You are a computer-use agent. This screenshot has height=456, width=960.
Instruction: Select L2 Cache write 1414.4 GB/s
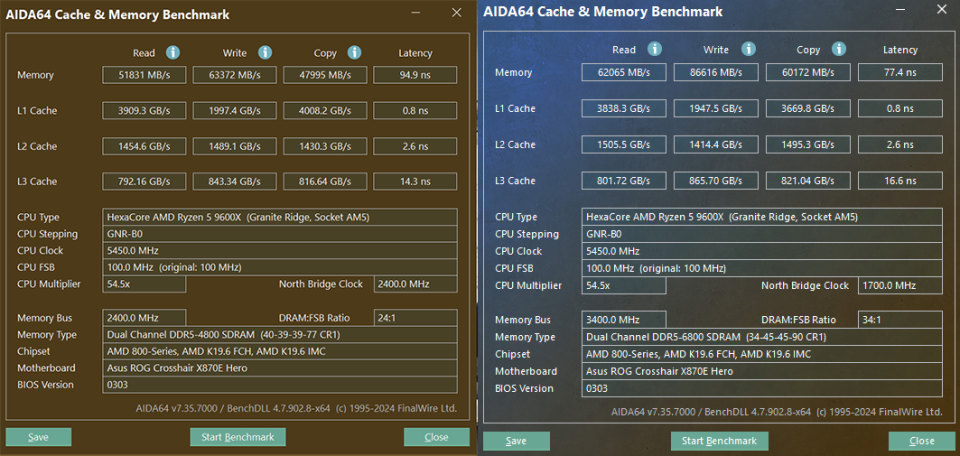pyautogui.click(x=716, y=144)
